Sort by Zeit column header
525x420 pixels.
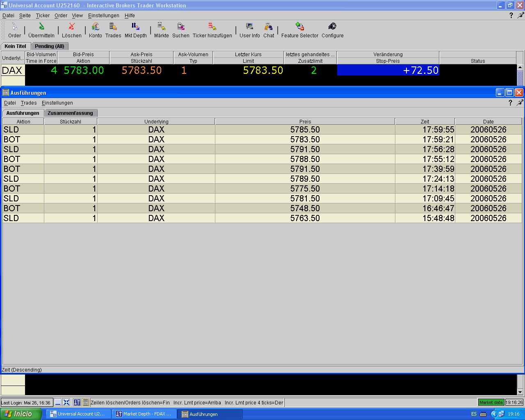pos(425,121)
